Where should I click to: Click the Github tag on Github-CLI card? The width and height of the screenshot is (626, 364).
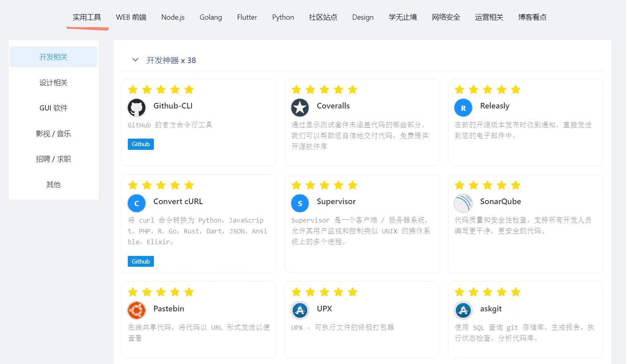pyautogui.click(x=141, y=144)
